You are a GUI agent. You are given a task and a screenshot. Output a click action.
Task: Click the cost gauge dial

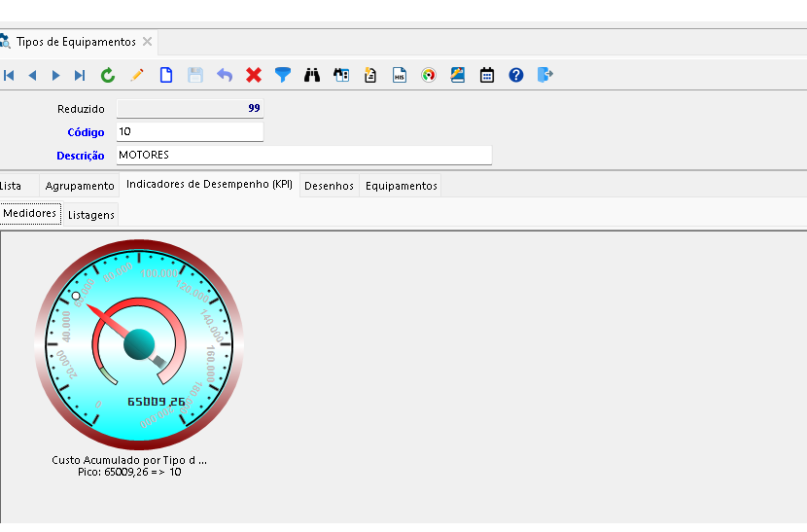(139, 343)
